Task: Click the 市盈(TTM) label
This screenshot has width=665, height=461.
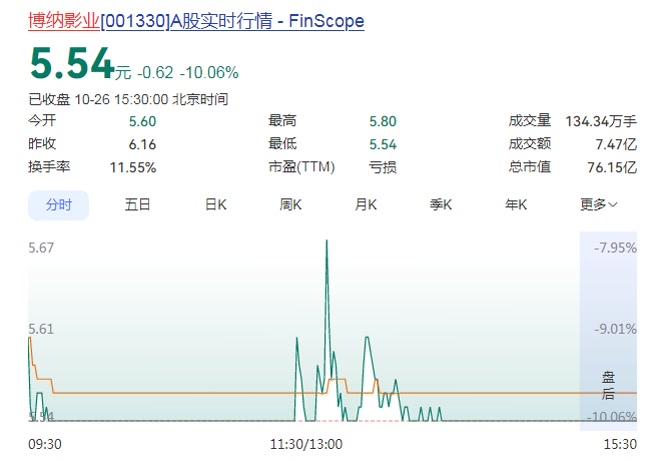Action: click(x=302, y=167)
